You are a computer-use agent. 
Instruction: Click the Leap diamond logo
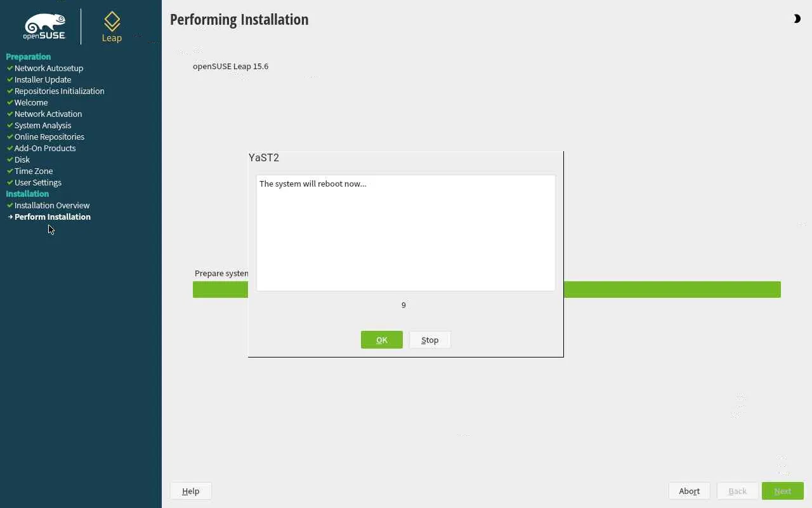[x=112, y=27]
